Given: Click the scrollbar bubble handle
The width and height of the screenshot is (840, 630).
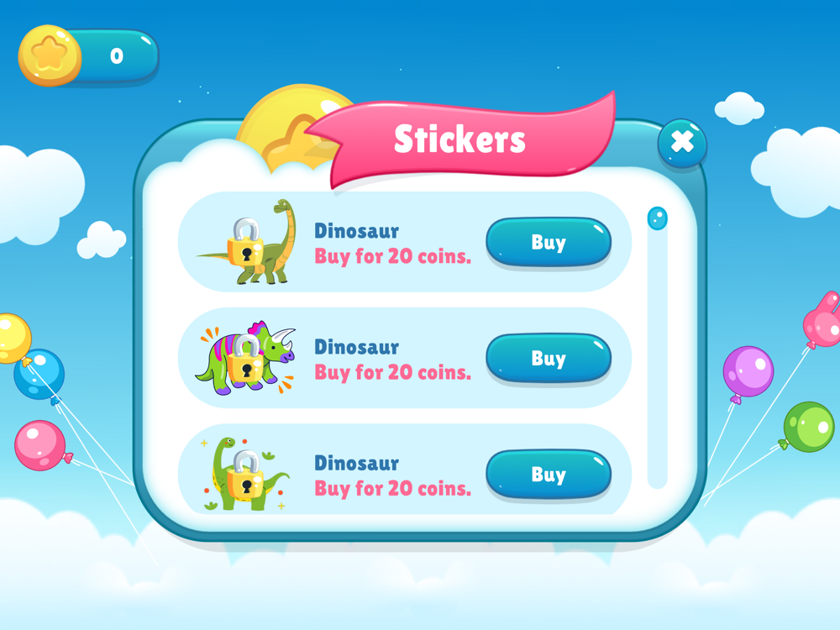Looking at the screenshot, I should 658,218.
